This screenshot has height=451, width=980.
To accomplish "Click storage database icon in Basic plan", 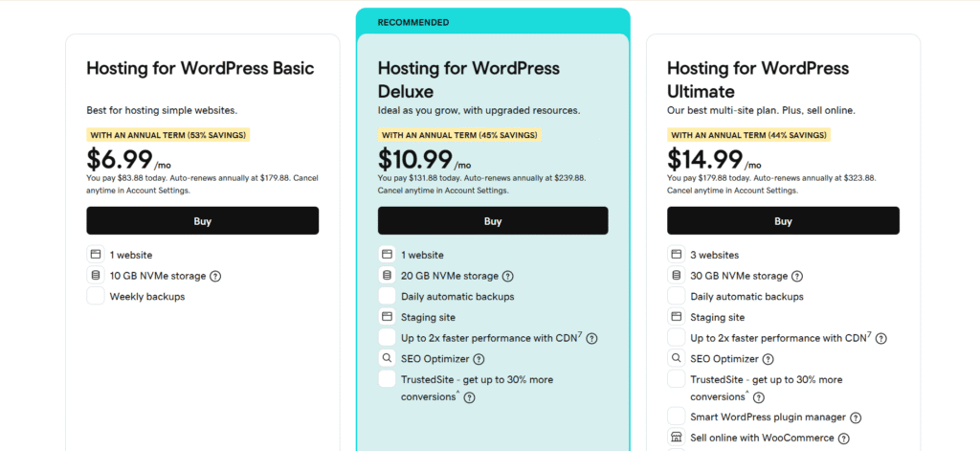I will tap(95, 276).
